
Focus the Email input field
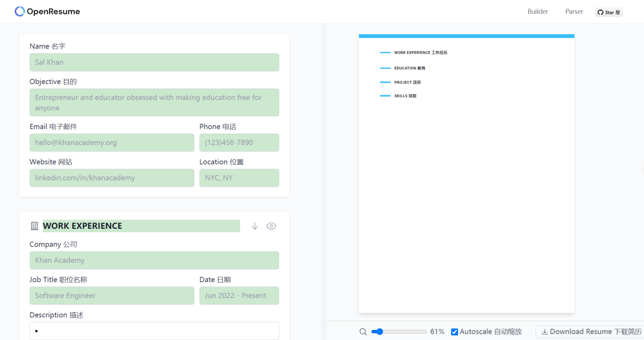[x=112, y=143]
